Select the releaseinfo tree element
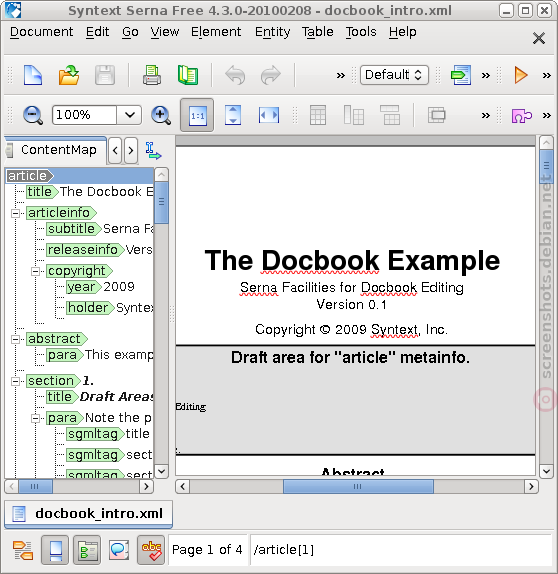This screenshot has width=558, height=574. coord(85,250)
